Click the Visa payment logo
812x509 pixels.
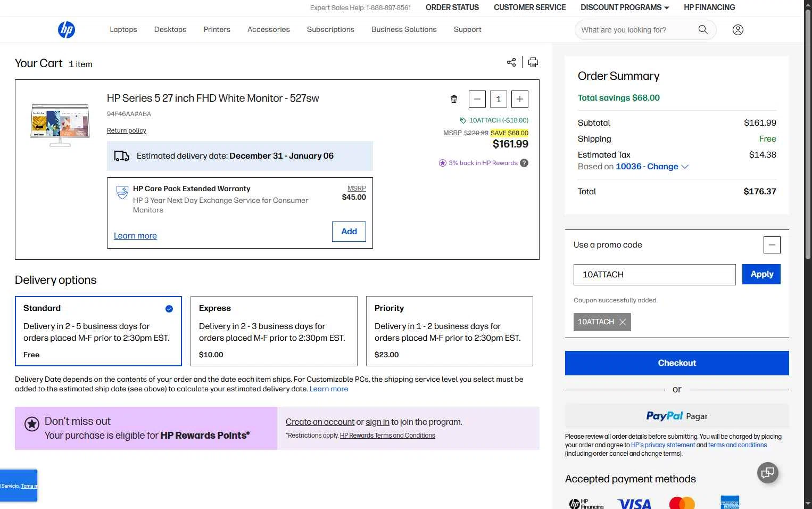click(634, 503)
